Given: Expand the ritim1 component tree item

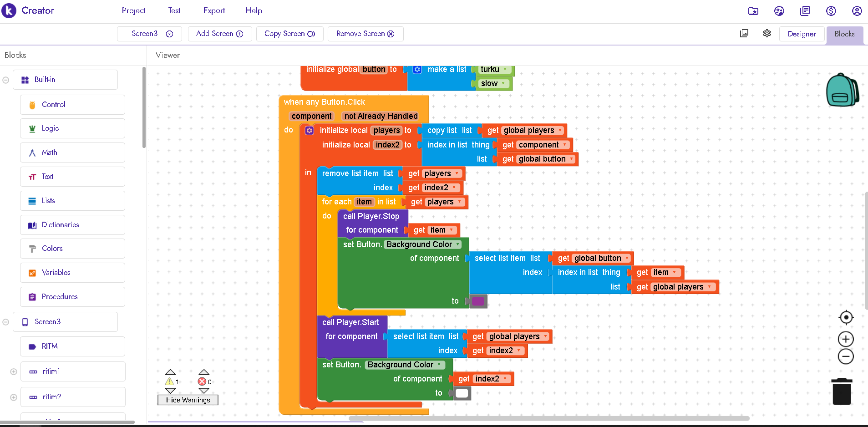Looking at the screenshot, I should click(x=14, y=371).
